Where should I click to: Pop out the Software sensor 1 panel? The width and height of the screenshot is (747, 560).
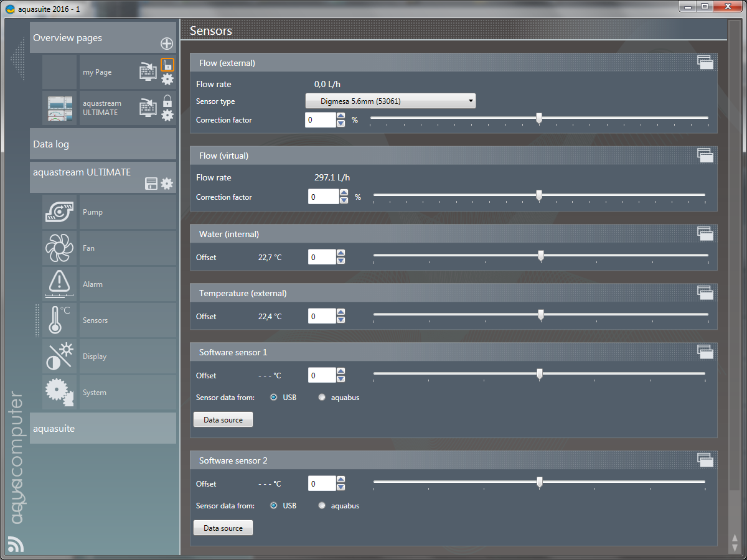tap(705, 352)
